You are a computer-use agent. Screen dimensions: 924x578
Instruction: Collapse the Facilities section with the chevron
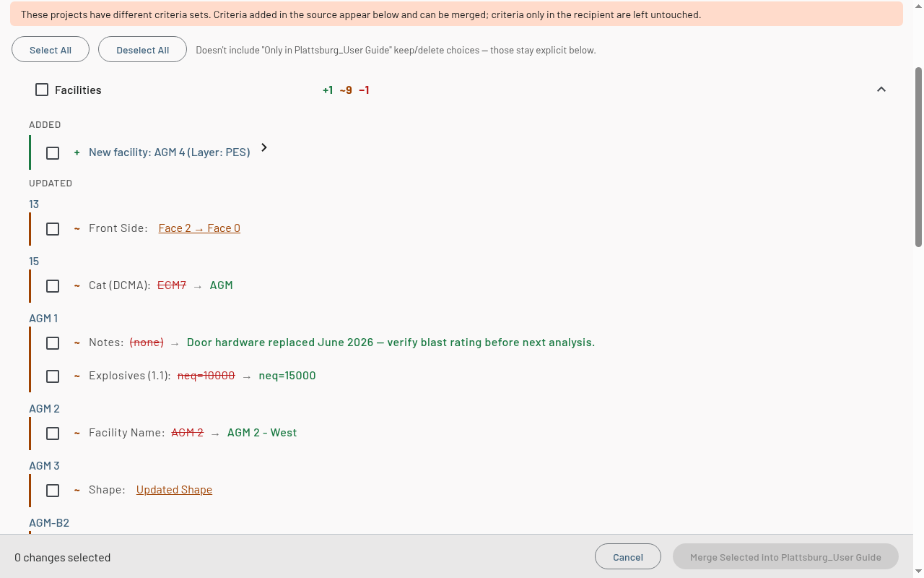[881, 90]
